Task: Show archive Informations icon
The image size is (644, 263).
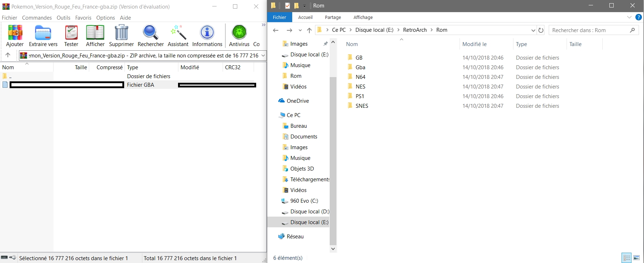Action: click(x=207, y=32)
